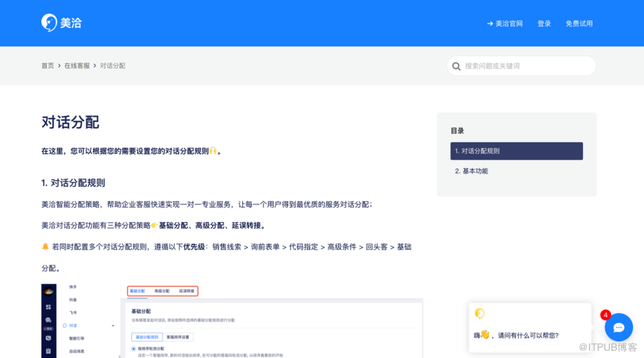The image size is (644, 358).
Task: Focus the 搜索问题或关键词 search field
Action: point(526,66)
